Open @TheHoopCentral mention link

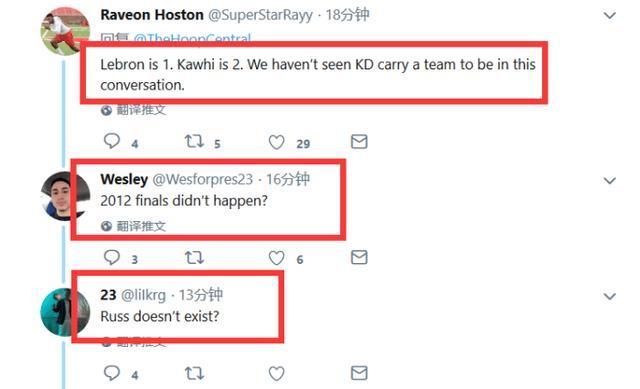pos(192,39)
